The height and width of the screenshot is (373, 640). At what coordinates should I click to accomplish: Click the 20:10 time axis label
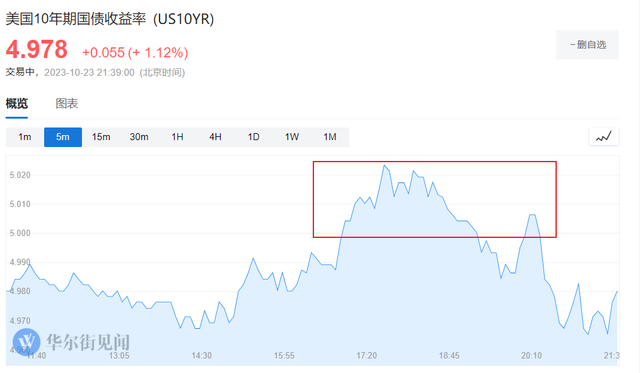tap(531, 355)
